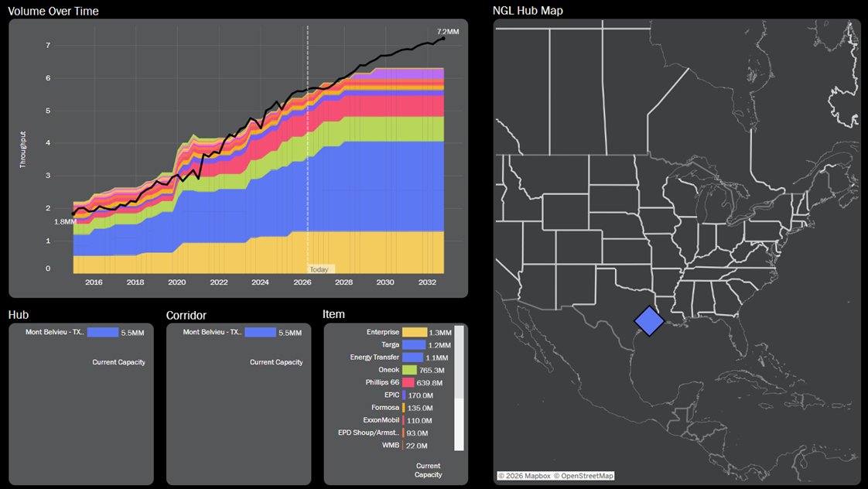Click the Phillips 66 label
This screenshot has width=868, height=489.
pos(382,383)
